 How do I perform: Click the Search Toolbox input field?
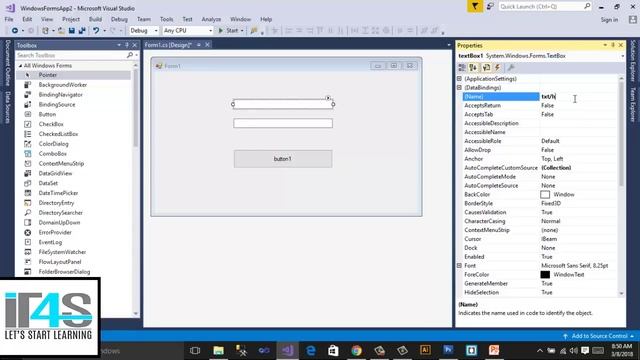coord(72,55)
